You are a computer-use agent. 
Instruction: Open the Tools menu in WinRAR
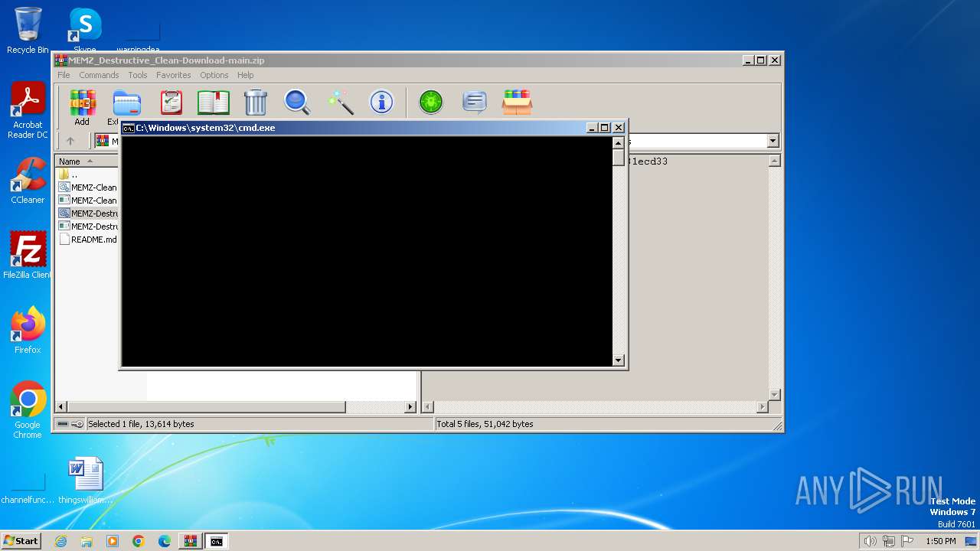coord(138,75)
